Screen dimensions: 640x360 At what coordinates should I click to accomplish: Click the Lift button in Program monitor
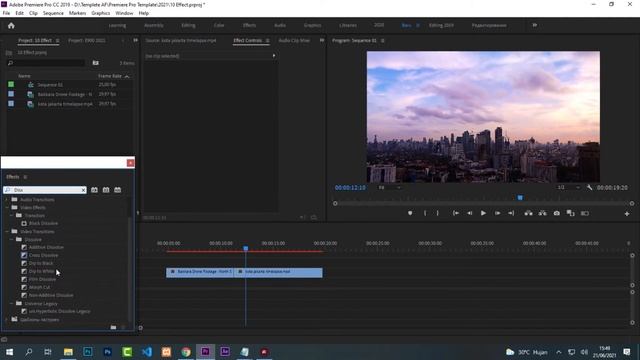[528, 213]
